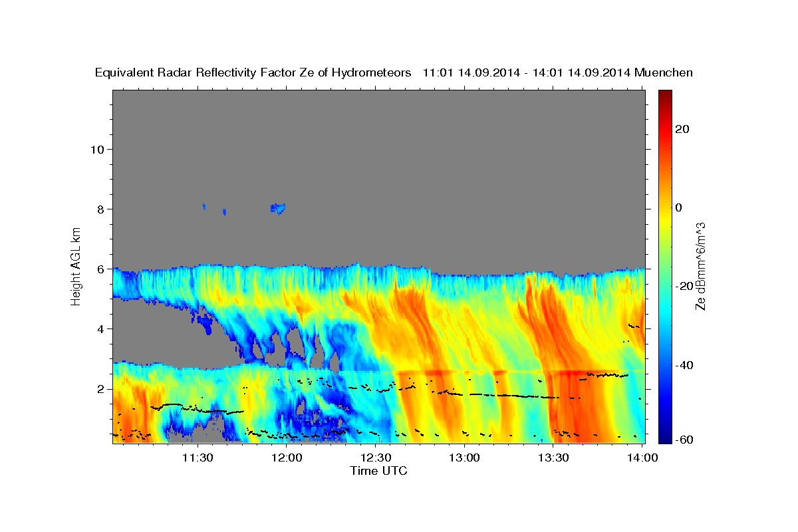The width and height of the screenshot is (798, 532).
Task: Click the small blue echo near 8 km at 12:00
Action: point(278,208)
